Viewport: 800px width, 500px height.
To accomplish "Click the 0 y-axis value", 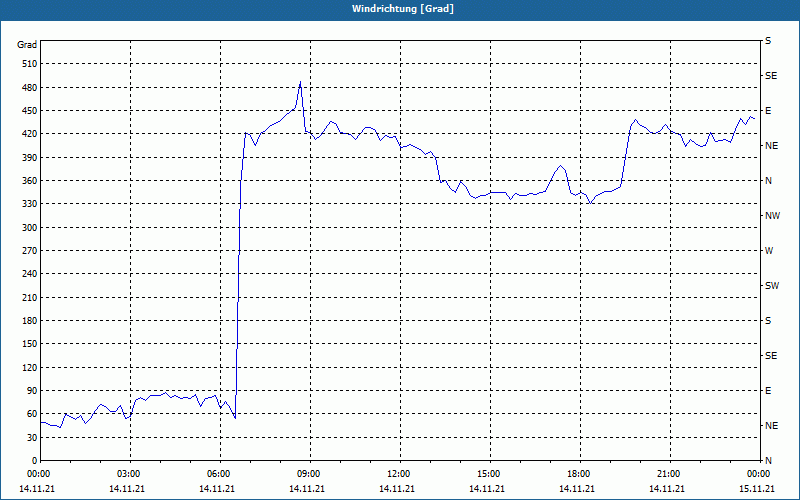I will [34, 461].
